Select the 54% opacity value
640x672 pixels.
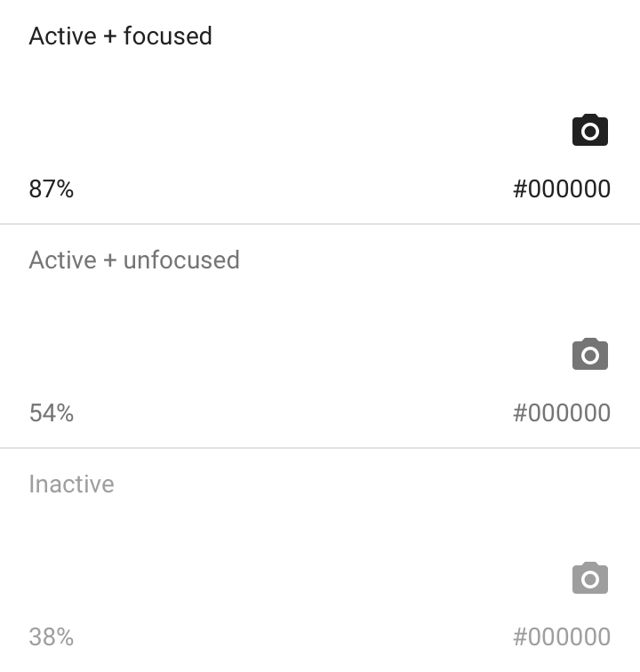(x=52, y=412)
